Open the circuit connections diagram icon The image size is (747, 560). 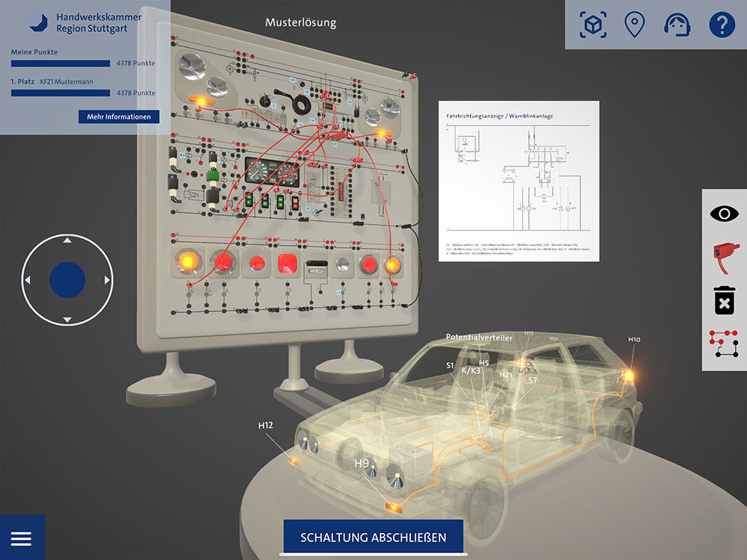click(724, 345)
